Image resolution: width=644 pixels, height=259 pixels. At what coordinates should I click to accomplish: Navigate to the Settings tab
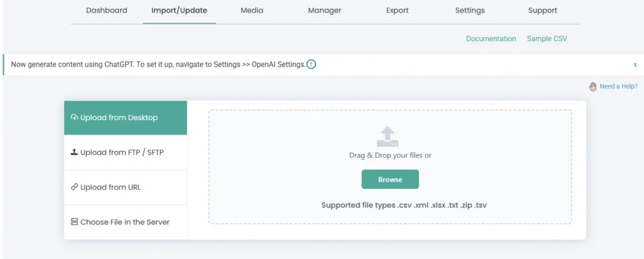tap(470, 11)
